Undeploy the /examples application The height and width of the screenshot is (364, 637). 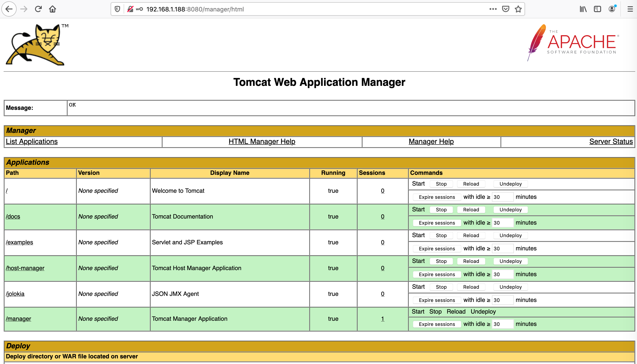coord(511,235)
